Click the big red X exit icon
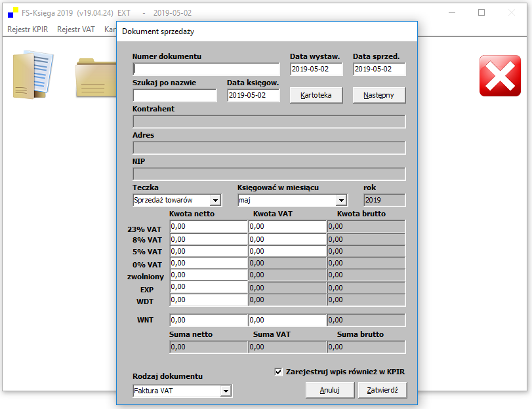The width and height of the screenshot is (532, 409). pyautogui.click(x=500, y=76)
